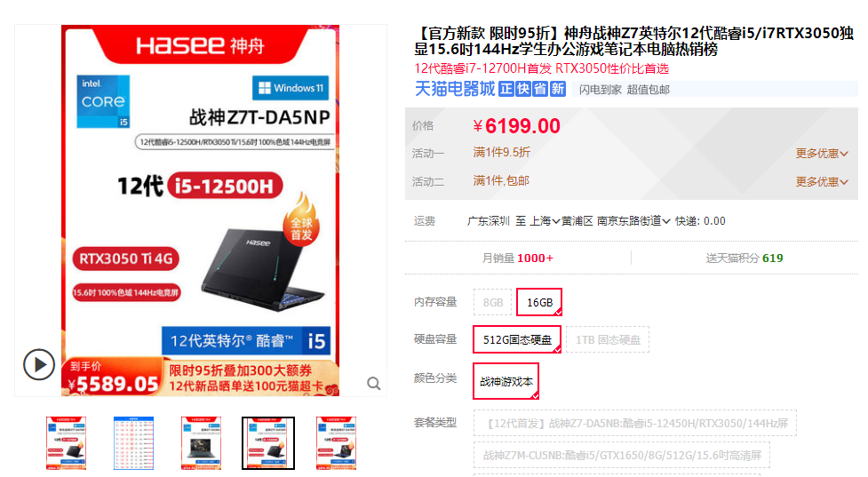This screenshot has width=868, height=477.
Task: Click the 天猫电器城 logo
Action: [455, 89]
